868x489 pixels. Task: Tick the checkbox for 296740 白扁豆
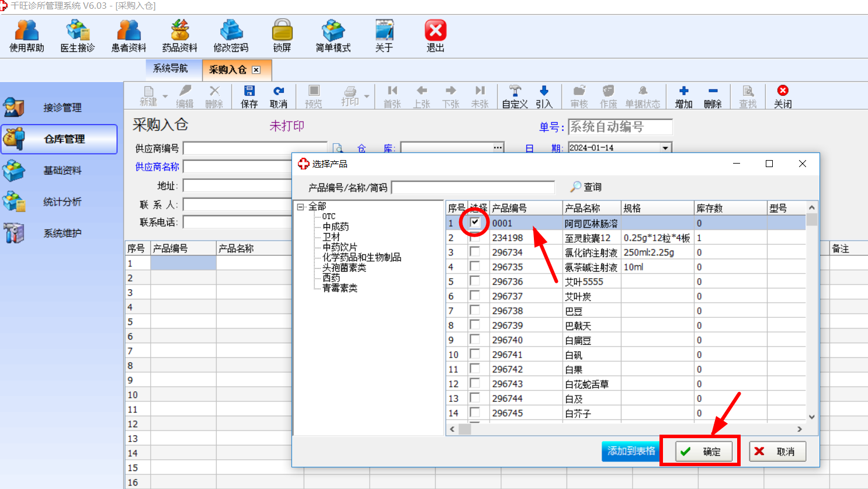475,339
